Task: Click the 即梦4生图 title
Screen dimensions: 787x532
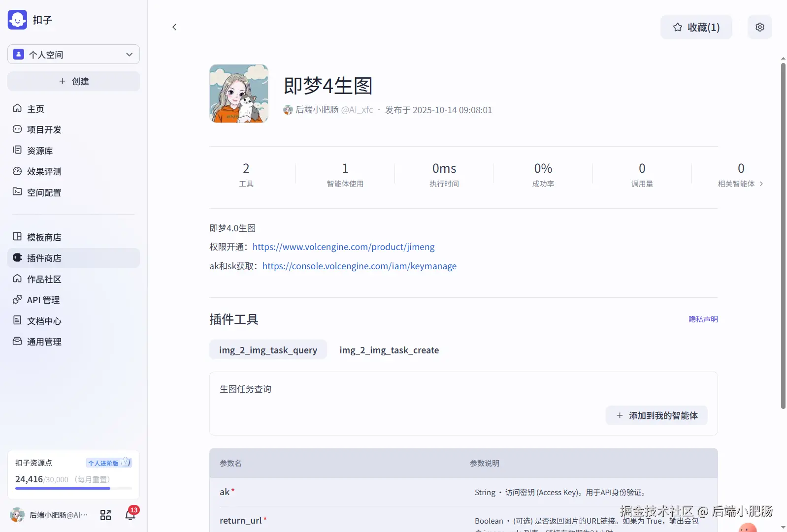Action: (328, 86)
